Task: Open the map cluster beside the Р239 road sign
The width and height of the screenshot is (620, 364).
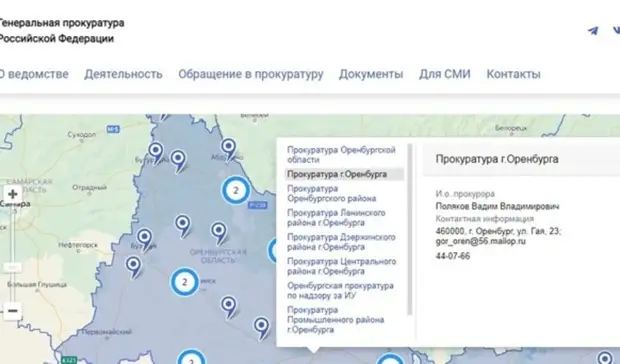Action: [236, 190]
